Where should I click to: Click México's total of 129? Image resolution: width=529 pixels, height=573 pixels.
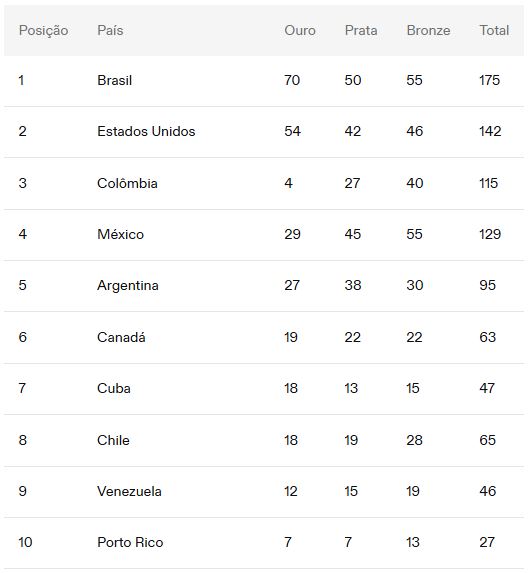coord(490,234)
